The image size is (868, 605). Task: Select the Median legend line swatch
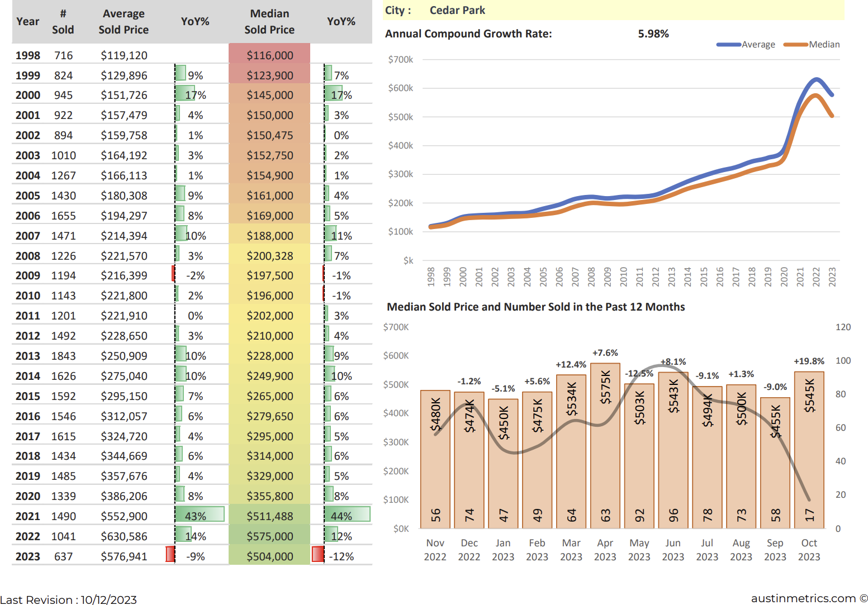click(795, 45)
